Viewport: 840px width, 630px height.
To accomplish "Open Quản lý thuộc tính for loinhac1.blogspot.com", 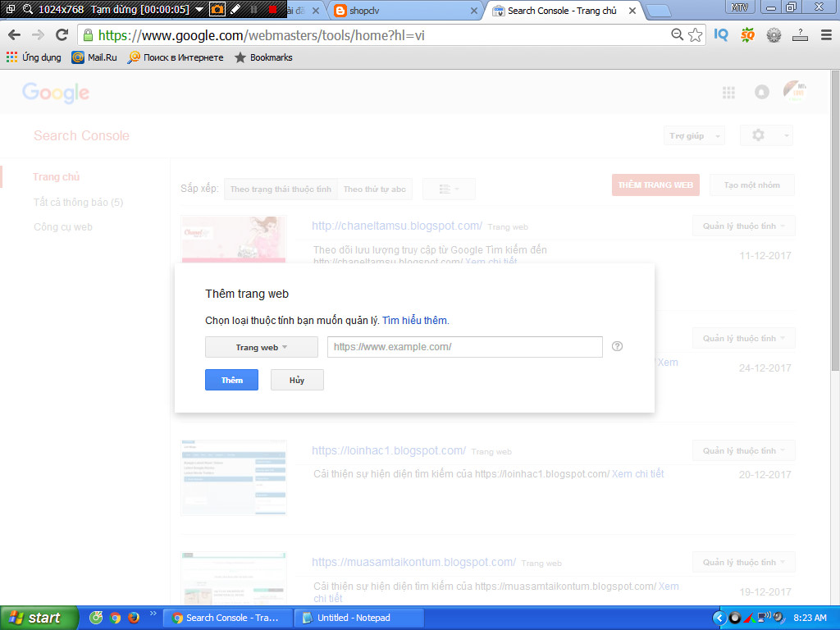I will tap(743, 451).
